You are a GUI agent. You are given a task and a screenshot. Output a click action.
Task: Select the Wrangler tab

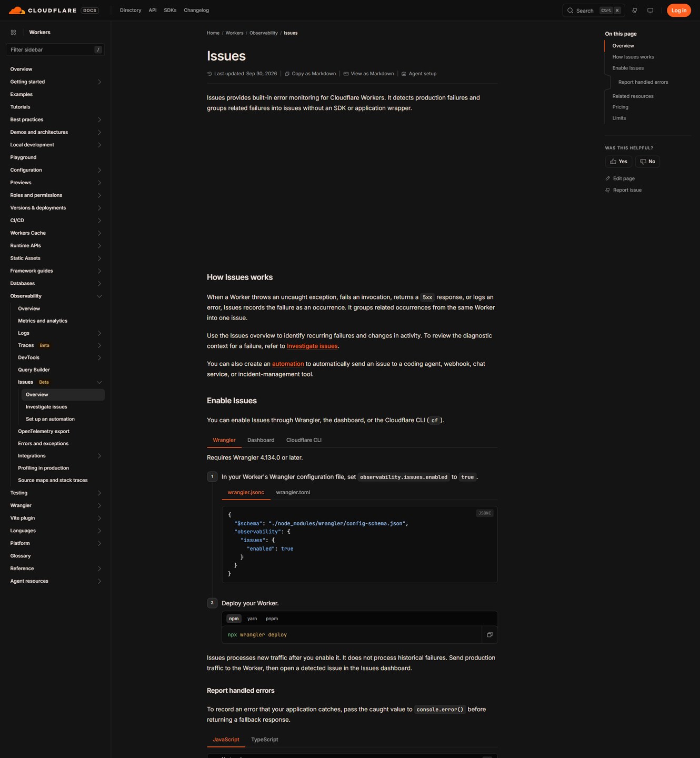224,440
